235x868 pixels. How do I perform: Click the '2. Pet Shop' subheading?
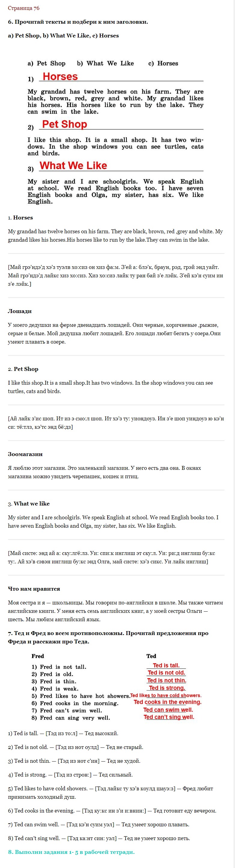click(x=23, y=369)
